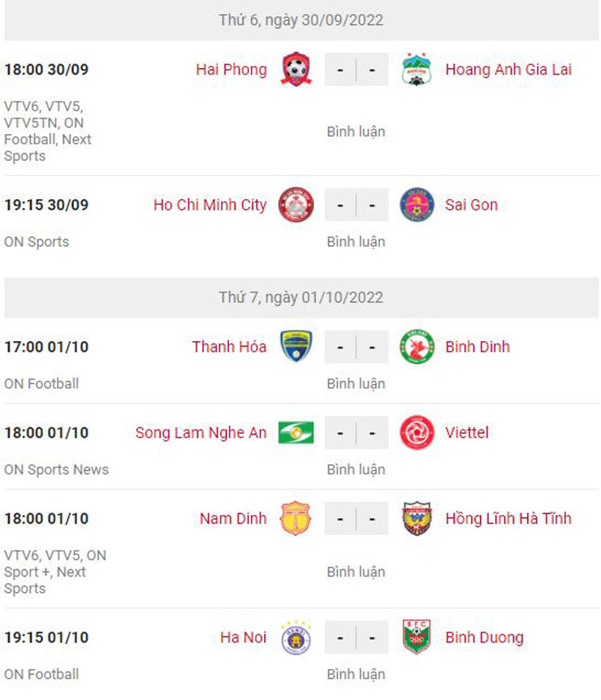The height and width of the screenshot is (700, 601).
Task: Open the Song Lam Nghe An team link
Action: [201, 433]
